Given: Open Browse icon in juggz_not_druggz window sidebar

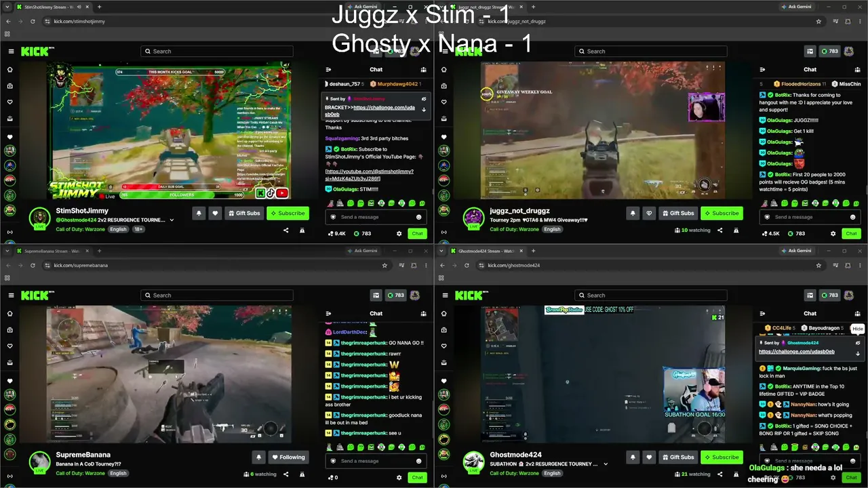Looking at the screenshot, I should coord(444,85).
